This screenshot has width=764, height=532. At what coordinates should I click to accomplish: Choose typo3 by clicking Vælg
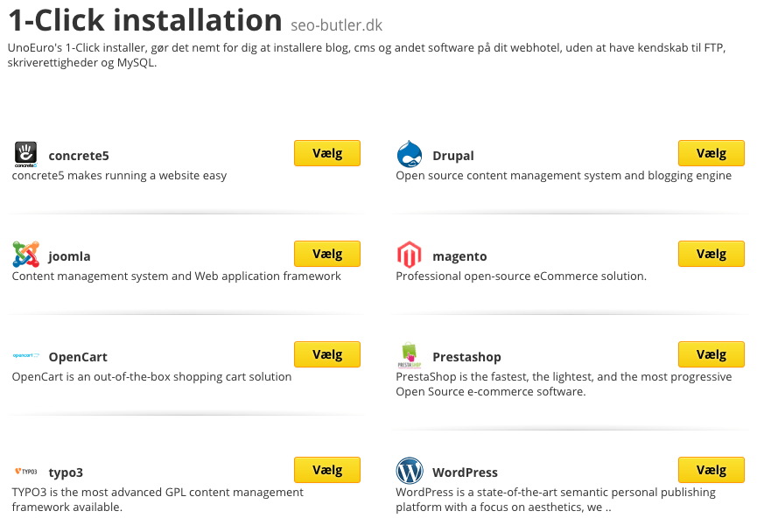326,470
